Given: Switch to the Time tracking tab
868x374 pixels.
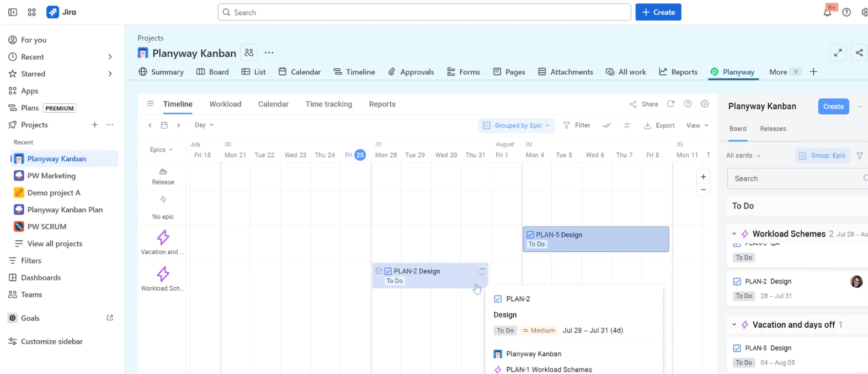Looking at the screenshot, I should point(329,104).
